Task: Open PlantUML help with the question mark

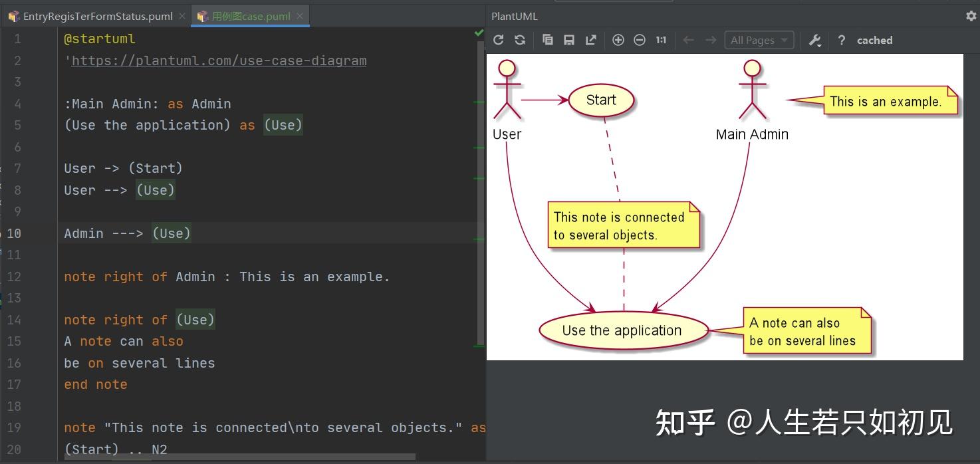Action: coord(841,40)
